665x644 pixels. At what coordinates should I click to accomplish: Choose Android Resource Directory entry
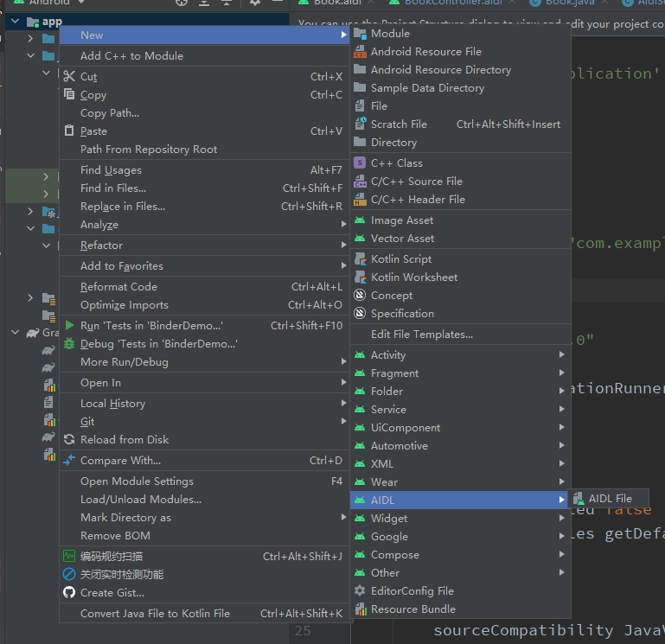[x=461, y=69]
